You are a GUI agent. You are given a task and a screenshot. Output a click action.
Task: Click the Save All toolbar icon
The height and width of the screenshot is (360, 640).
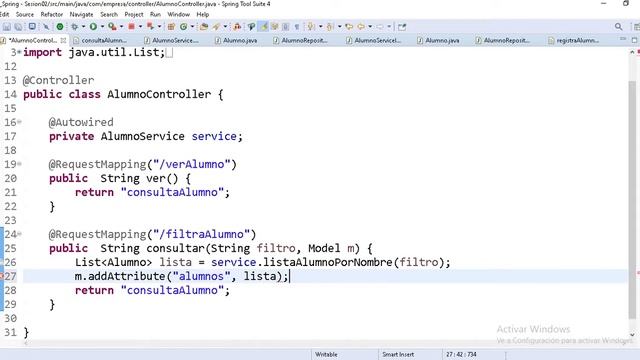click(x=18, y=27)
